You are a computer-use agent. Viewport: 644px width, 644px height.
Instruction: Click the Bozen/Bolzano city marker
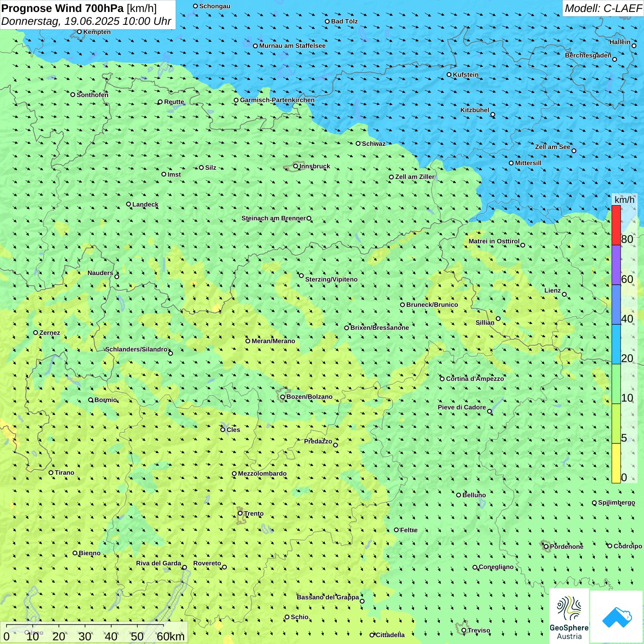[x=282, y=397]
